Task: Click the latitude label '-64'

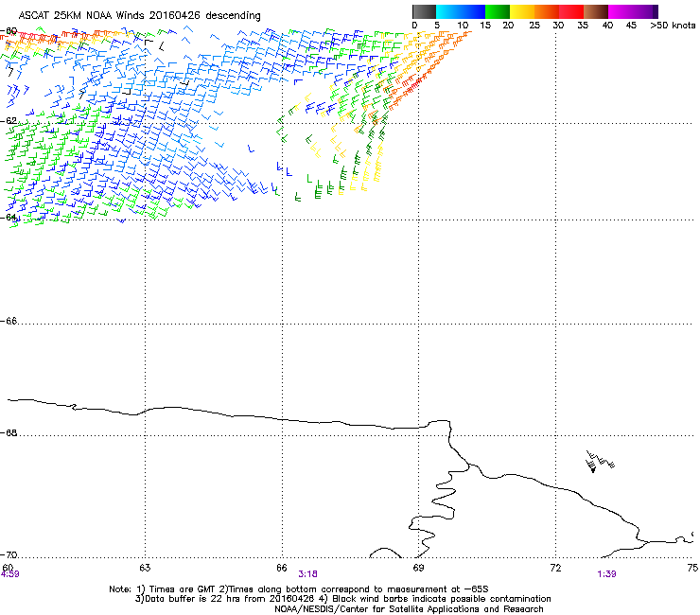Action: point(9,217)
